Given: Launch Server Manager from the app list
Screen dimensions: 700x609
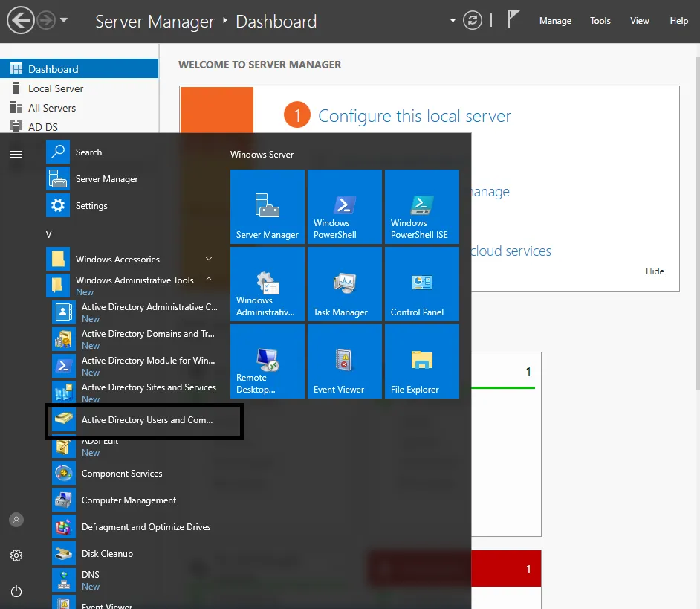Looking at the screenshot, I should [x=134, y=178].
